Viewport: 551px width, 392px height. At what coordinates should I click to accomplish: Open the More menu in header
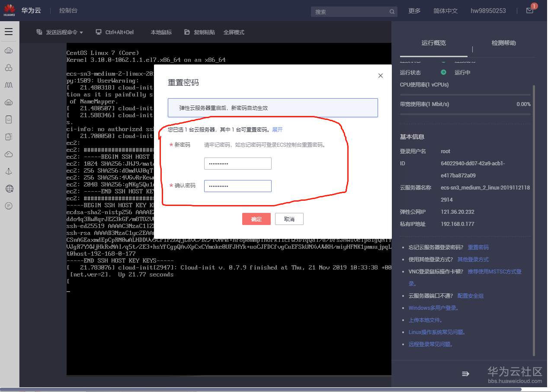pyautogui.click(x=414, y=11)
